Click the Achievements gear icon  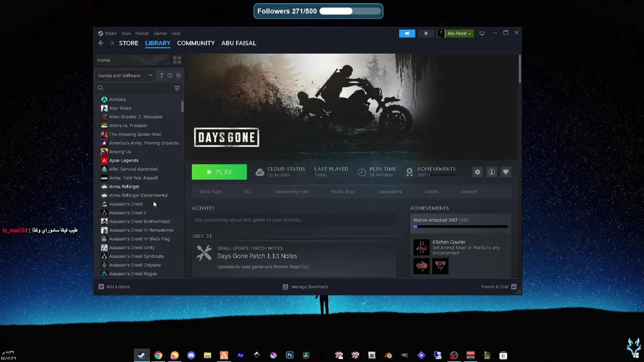(410, 172)
